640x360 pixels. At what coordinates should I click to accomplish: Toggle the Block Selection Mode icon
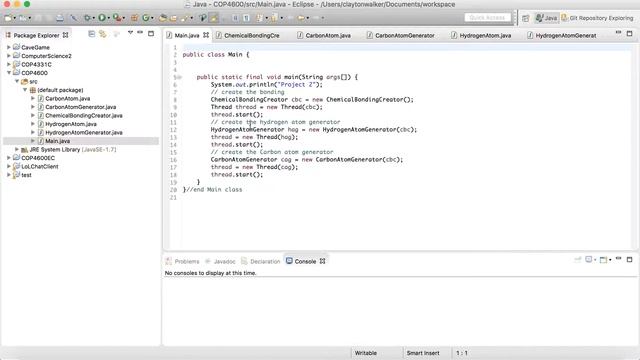coord(235,18)
